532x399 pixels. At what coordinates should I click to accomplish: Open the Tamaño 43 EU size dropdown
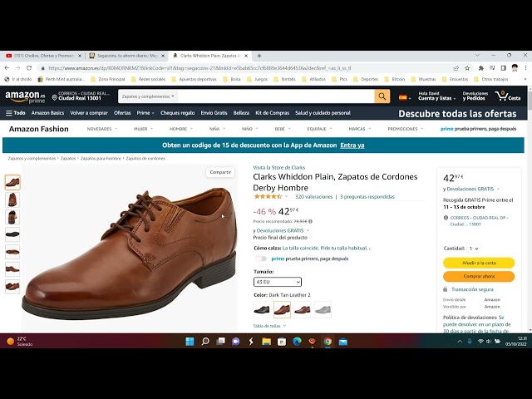click(x=278, y=282)
